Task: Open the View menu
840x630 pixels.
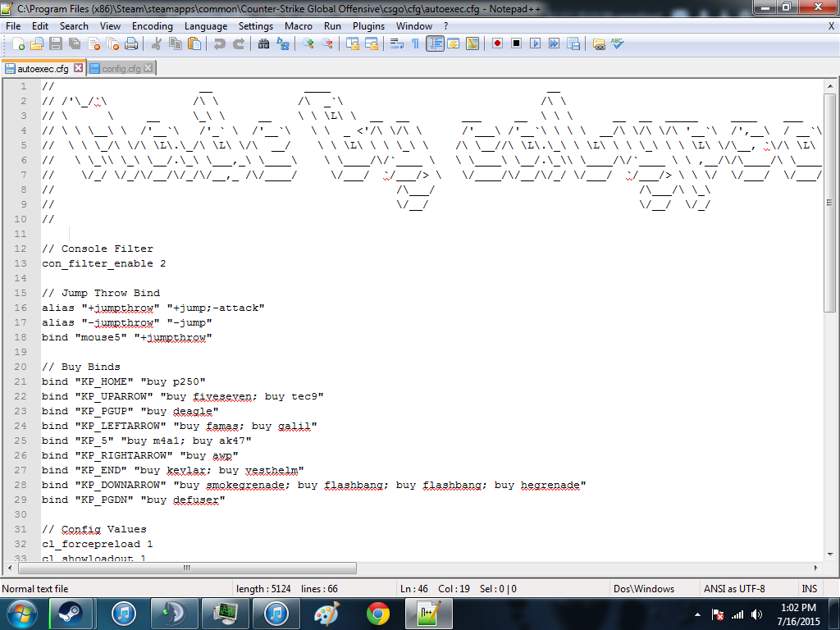Action: point(110,26)
